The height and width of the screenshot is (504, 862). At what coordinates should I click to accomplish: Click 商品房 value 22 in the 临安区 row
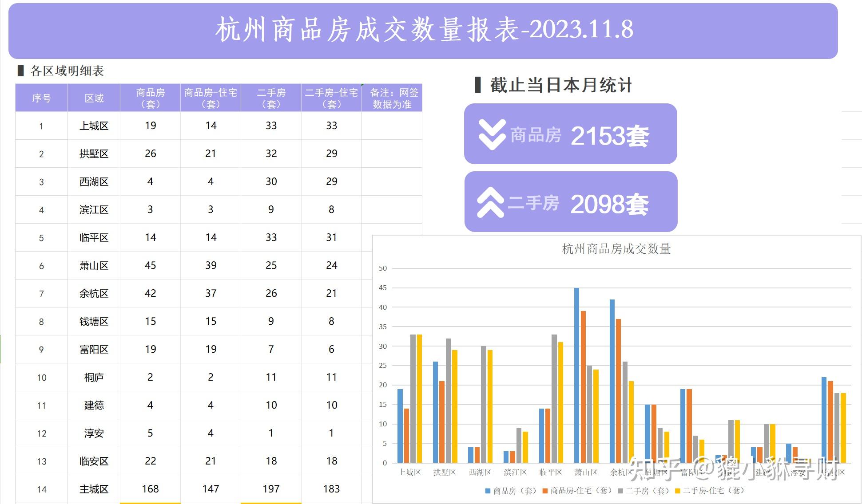[x=151, y=461]
